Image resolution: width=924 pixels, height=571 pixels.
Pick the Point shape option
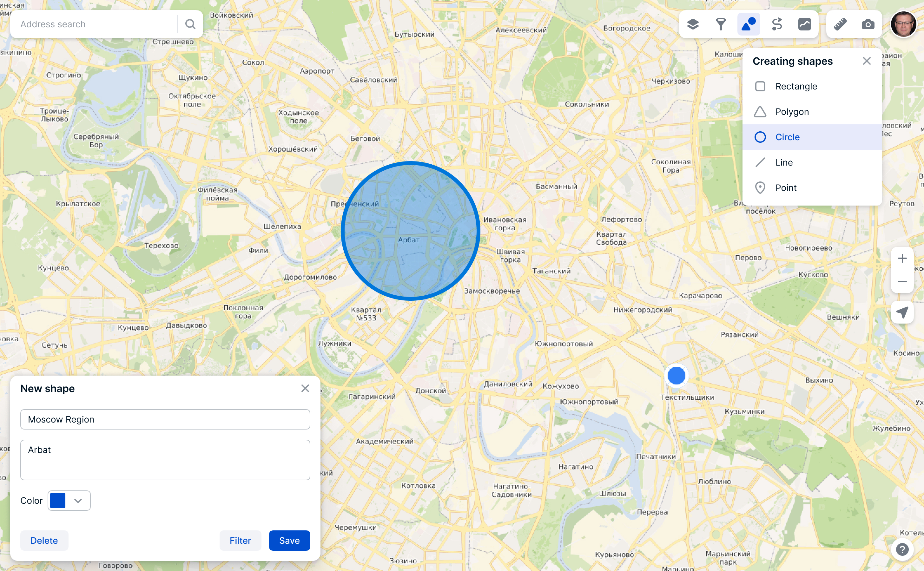pos(786,188)
